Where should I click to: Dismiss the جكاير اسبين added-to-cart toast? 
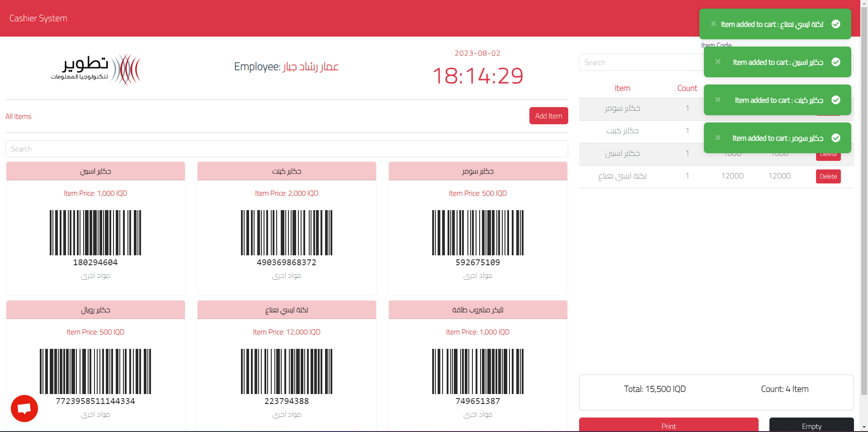[x=718, y=62]
